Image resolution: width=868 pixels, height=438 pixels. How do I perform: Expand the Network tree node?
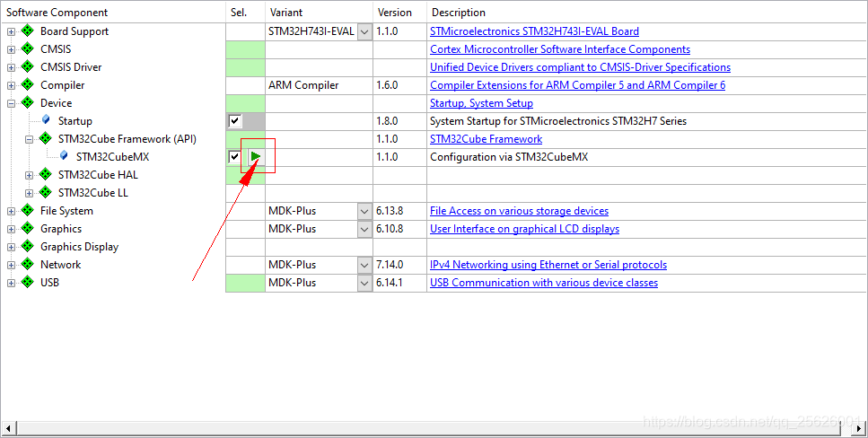coord(11,266)
